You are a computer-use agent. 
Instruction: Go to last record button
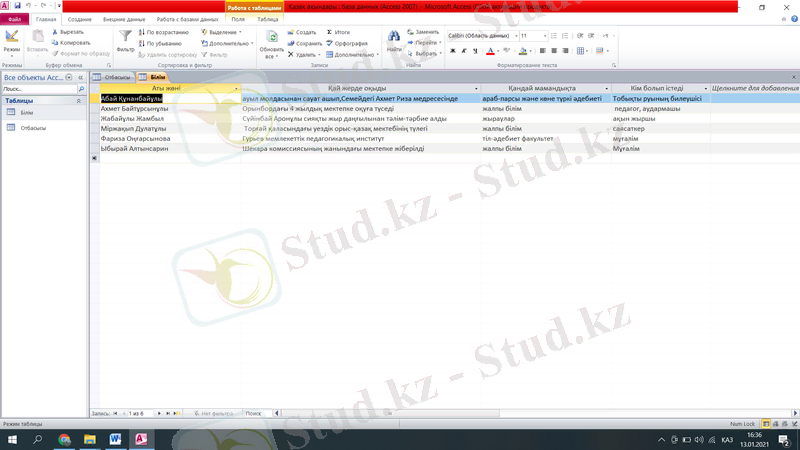click(168, 413)
